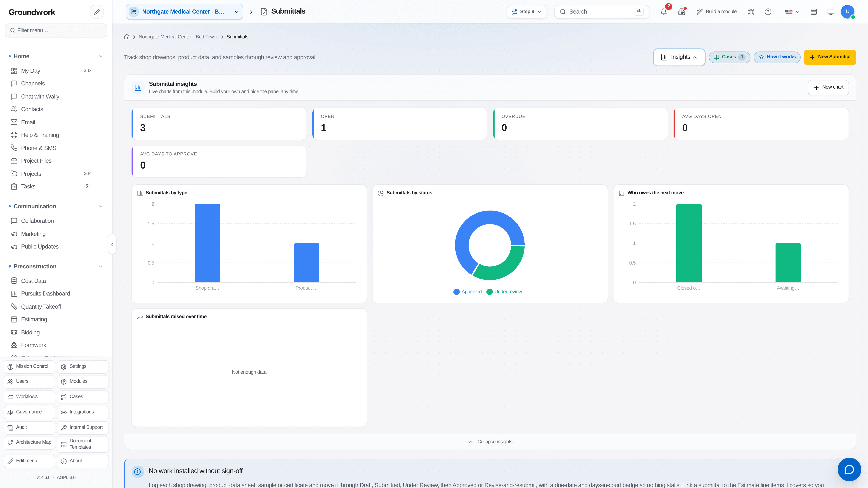Open Workflows in the sidebar footer

pyautogui.click(x=29, y=397)
